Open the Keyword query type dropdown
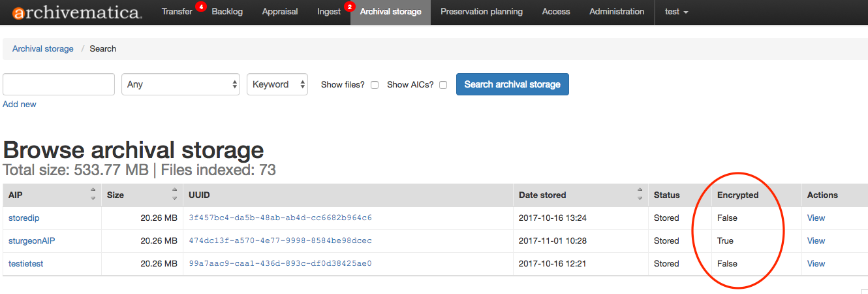 tap(277, 84)
